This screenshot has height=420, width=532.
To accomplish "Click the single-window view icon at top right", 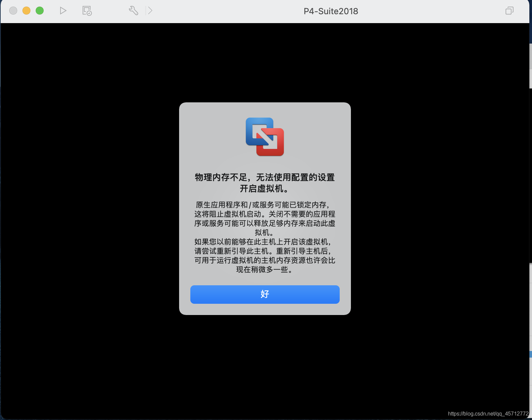I will click(510, 11).
